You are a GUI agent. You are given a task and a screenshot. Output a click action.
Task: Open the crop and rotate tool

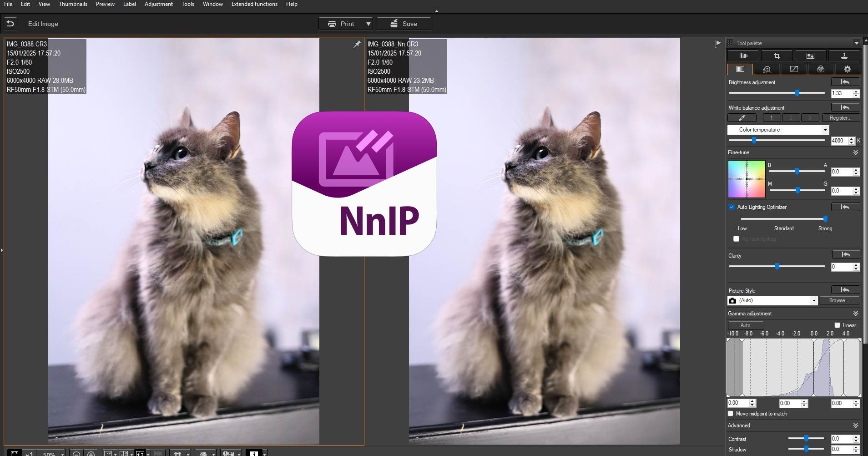(777, 56)
